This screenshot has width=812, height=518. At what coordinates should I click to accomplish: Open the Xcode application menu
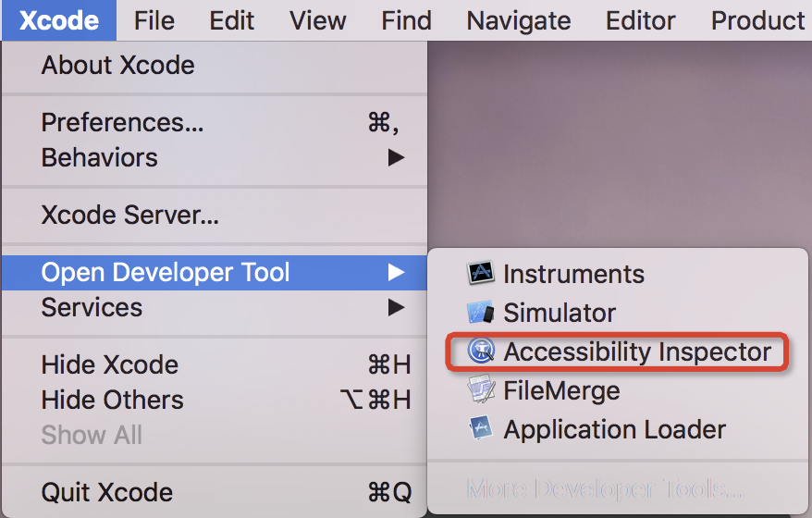point(59,20)
